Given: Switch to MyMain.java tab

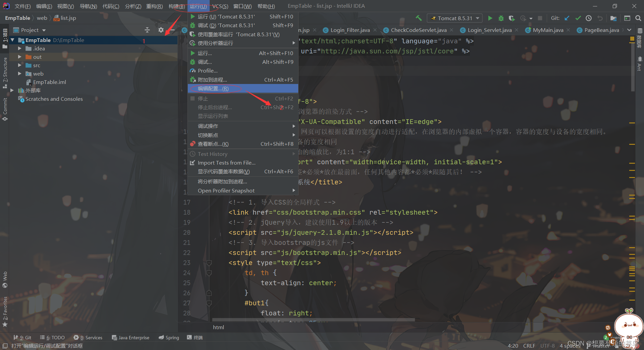Looking at the screenshot, I should 548,30.
